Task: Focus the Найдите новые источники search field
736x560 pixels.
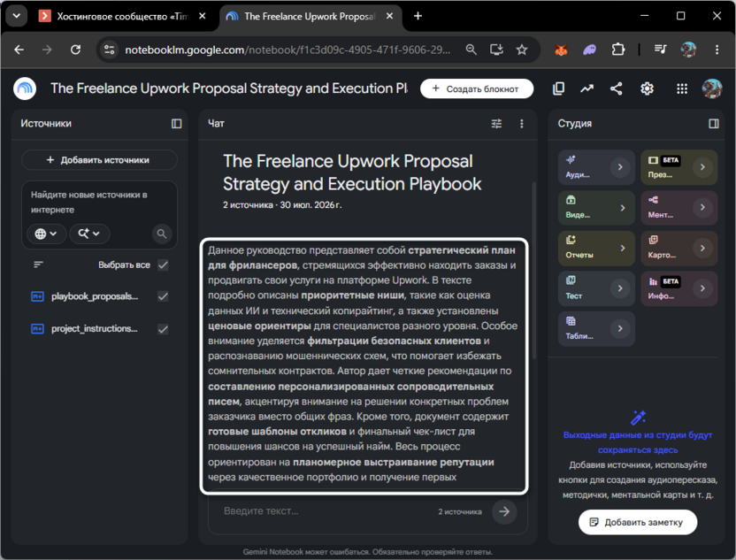Action: pyautogui.click(x=99, y=203)
